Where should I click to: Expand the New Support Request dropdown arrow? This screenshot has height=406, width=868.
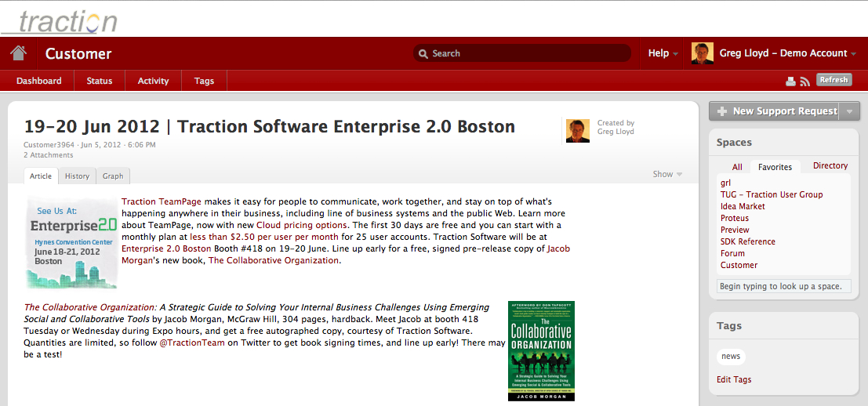click(849, 111)
